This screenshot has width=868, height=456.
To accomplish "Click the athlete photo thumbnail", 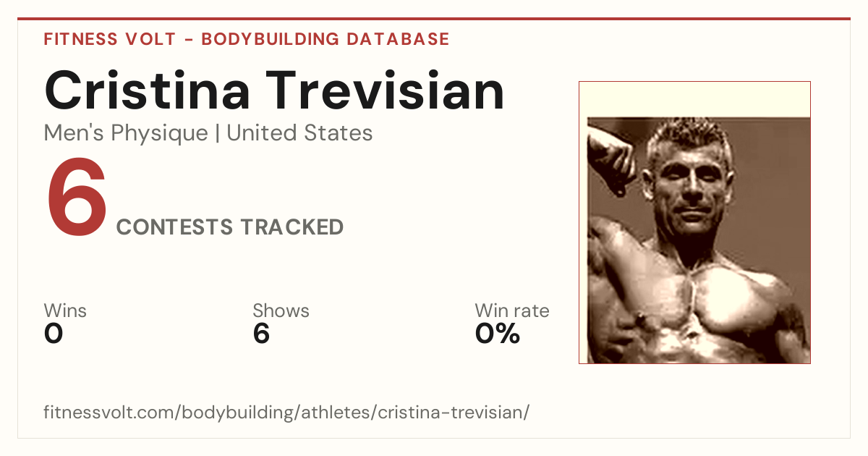I will [x=694, y=222].
